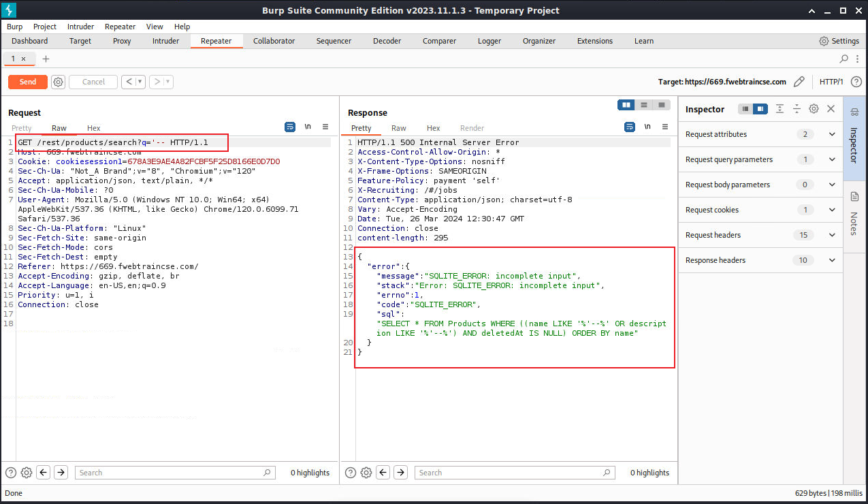Close the Inspector panel
This screenshot has width=868, height=504.
coord(831,109)
